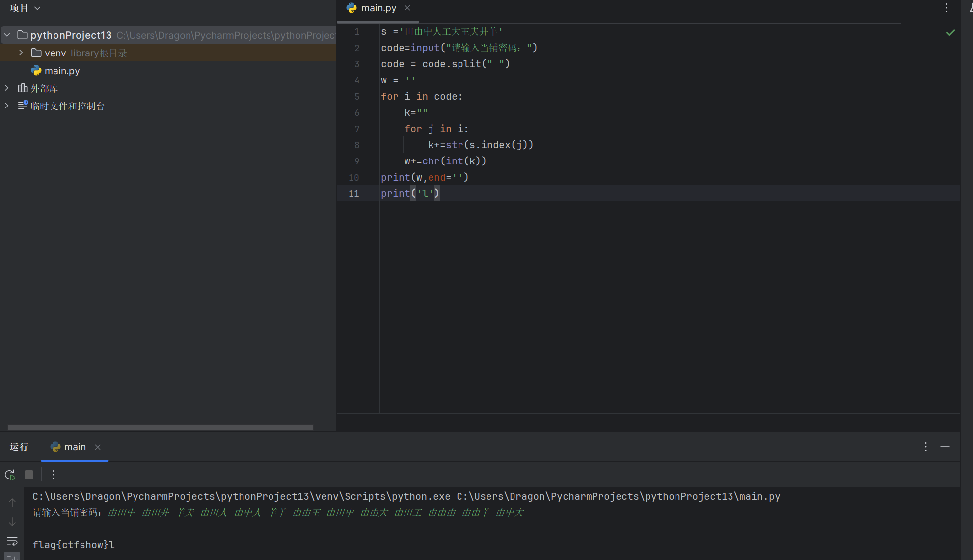
Task: Toggle scroll to end in console
Action: [x=12, y=557]
